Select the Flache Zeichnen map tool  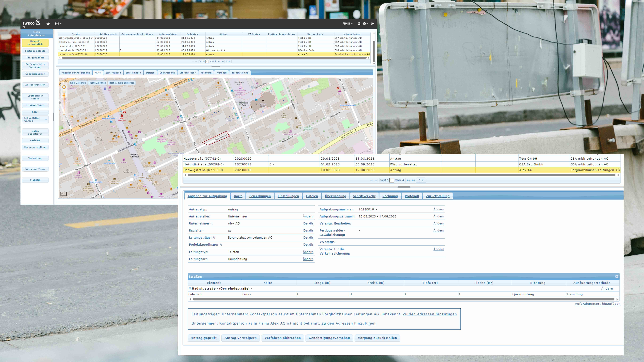pyautogui.click(x=97, y=83)
